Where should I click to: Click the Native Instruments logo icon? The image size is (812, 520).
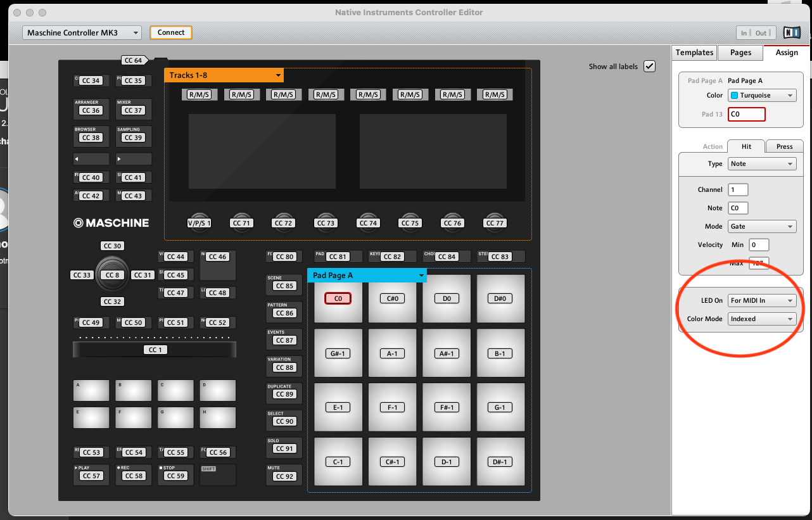pyautogui.click(x=792, y=33)
